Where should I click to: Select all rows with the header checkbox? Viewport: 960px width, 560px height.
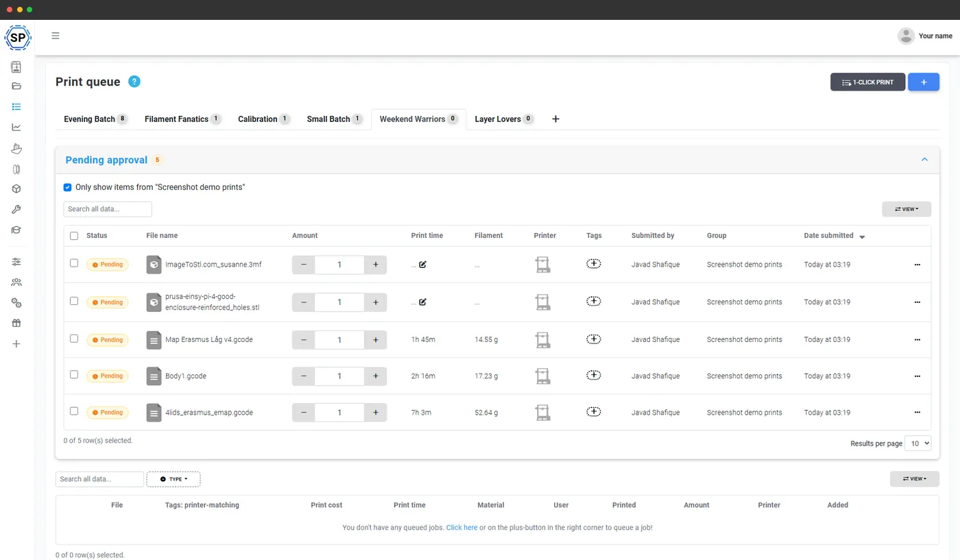pos(74,236)
